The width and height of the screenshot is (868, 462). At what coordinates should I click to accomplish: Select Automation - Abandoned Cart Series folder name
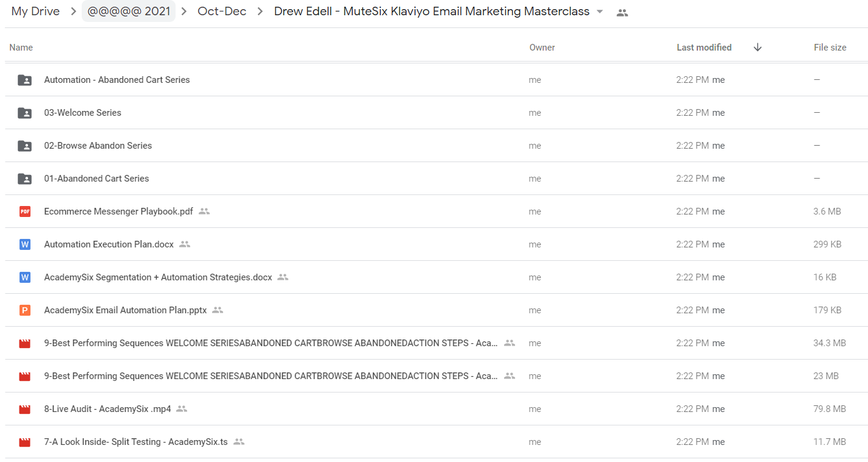[x=117, y=80]
